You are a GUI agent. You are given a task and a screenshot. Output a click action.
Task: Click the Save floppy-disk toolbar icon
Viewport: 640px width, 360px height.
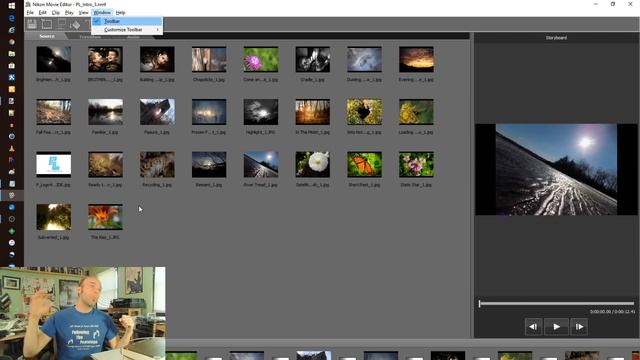[32, 24]
